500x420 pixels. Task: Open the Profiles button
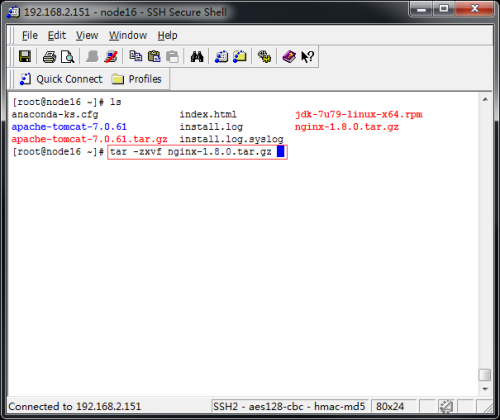136,79
